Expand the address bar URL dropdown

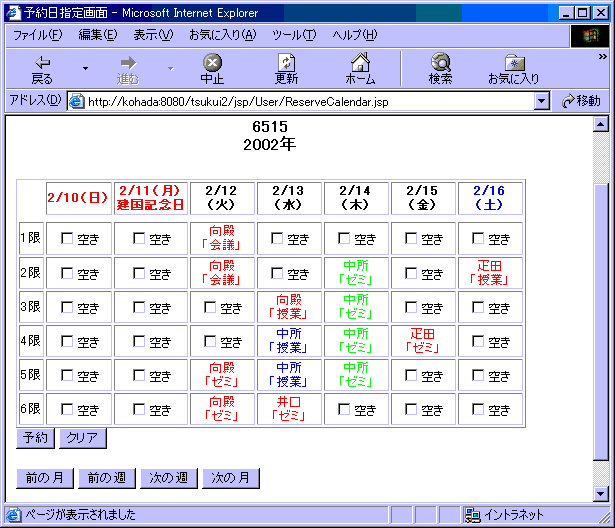(542, 101)
